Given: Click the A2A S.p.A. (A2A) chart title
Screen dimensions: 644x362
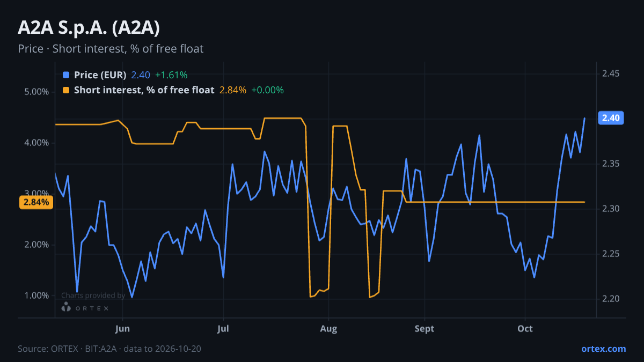Looking at the screenshot, I should pos(89,28).
